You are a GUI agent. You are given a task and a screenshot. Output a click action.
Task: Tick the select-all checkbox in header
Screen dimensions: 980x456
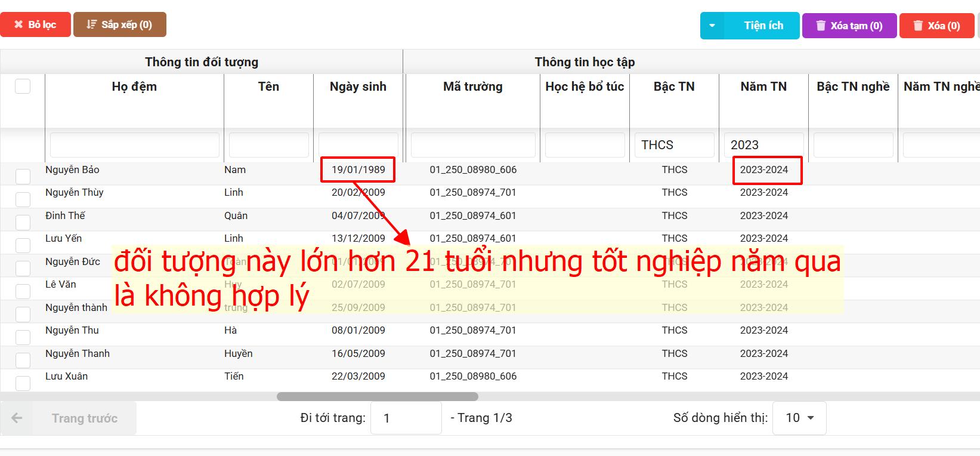(x=23, y=87)
